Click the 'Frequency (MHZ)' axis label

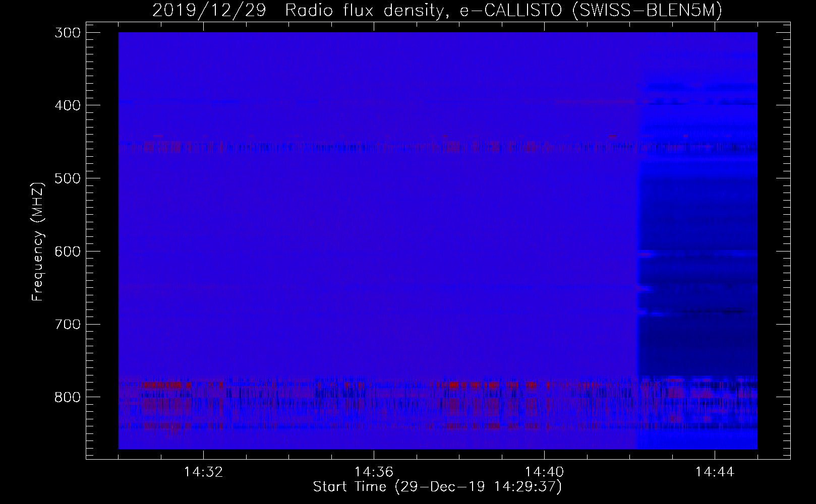point(38,241)
